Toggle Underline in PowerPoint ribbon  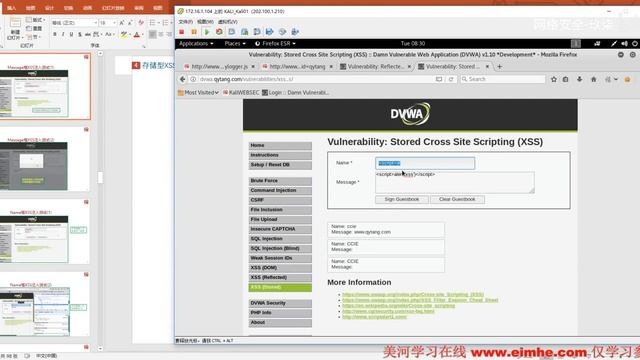(71, 35)
